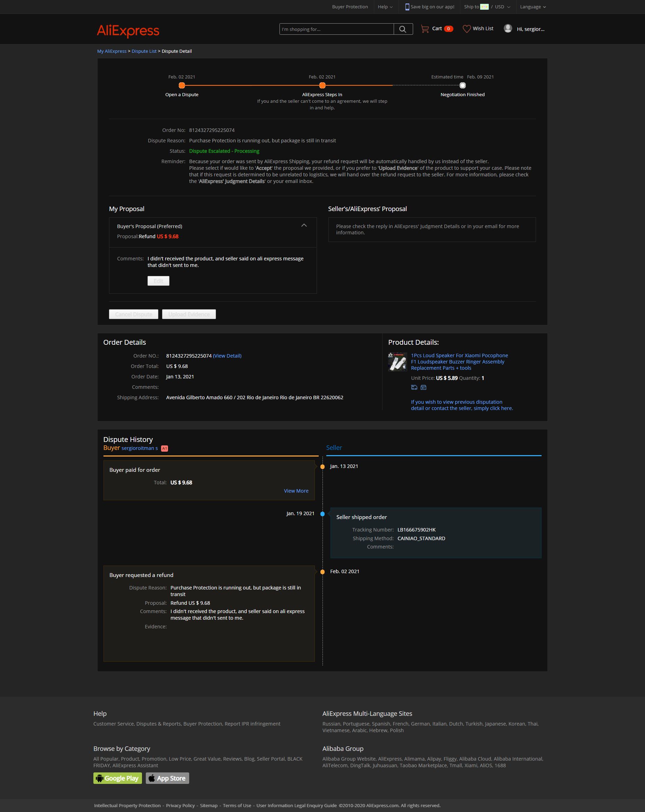Image resolution: width=645 pixels, height=812 pixels.
Task: Click the AliExpress Steps In progress marker
Action: [322, 85]
